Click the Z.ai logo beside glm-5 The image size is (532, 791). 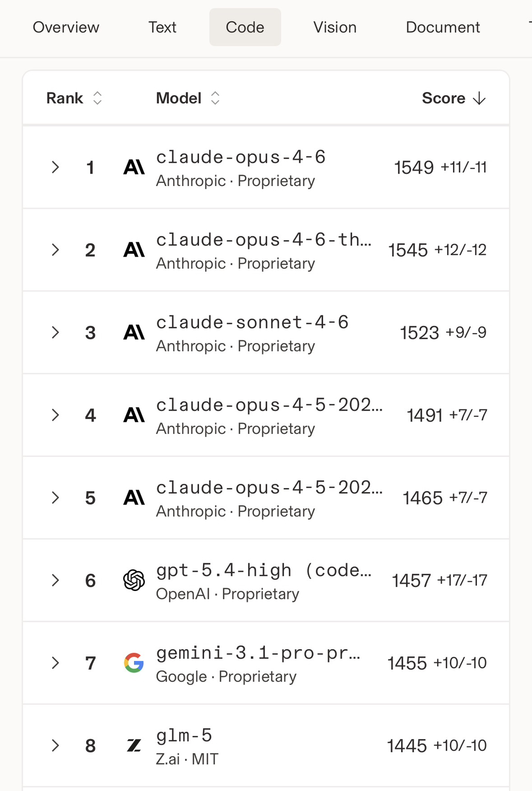[134, 746]
